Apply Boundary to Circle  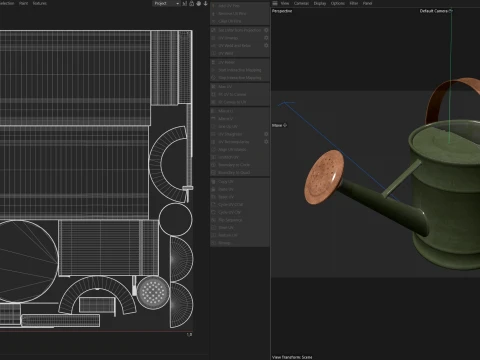240,165
